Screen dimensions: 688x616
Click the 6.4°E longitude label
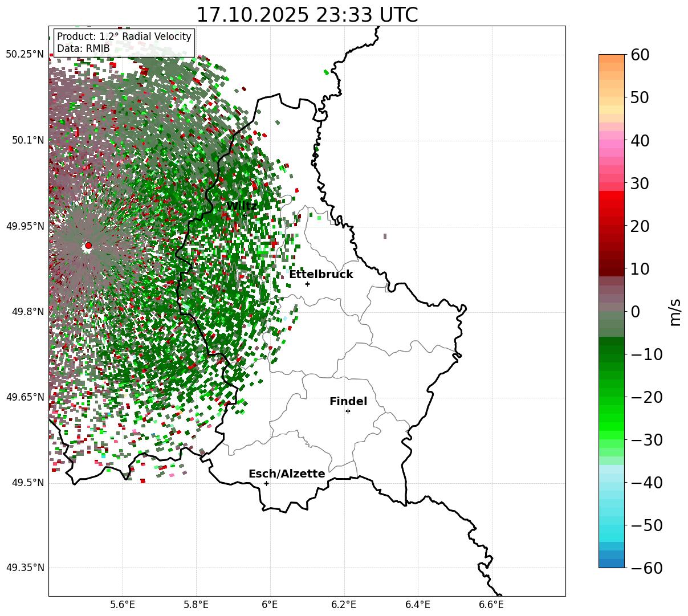[418, 605]
